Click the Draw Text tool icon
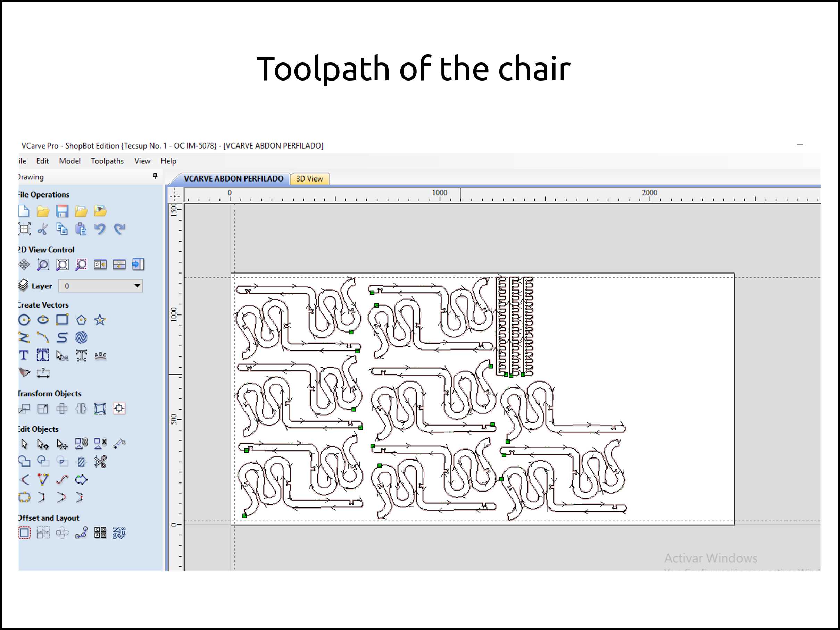840x630 pixels. click(24, 355)
